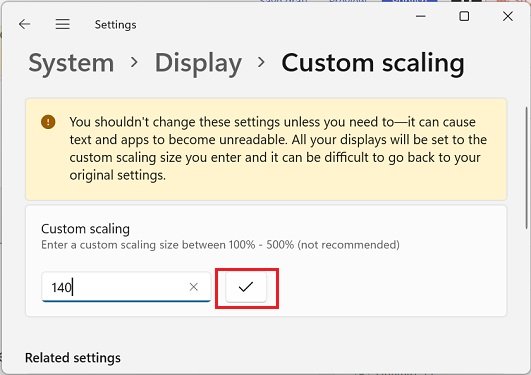
Task: Navigate to the System breadcrumb
Action: (71, 63)
